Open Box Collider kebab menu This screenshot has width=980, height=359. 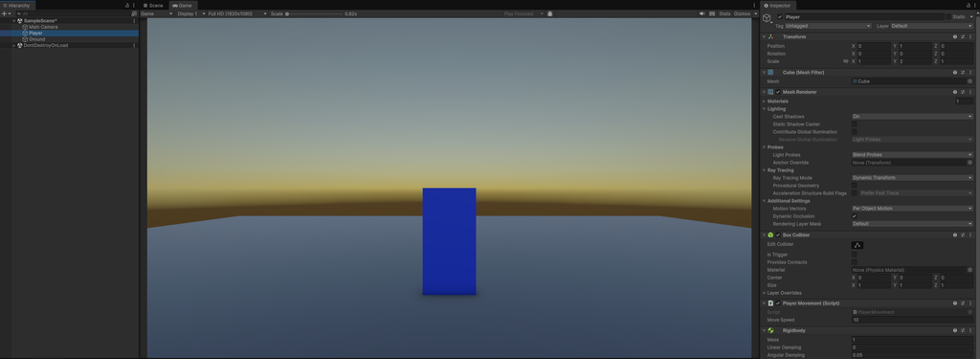(x=970, y=236)
